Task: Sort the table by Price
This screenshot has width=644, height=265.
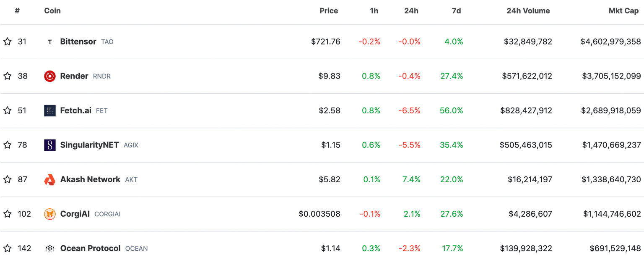Action: 329,10
